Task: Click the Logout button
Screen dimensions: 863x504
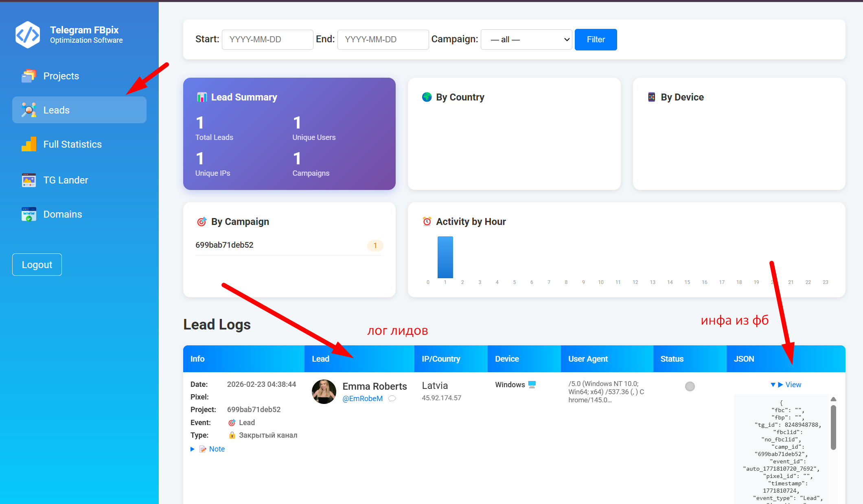Action: pos(37,265)
